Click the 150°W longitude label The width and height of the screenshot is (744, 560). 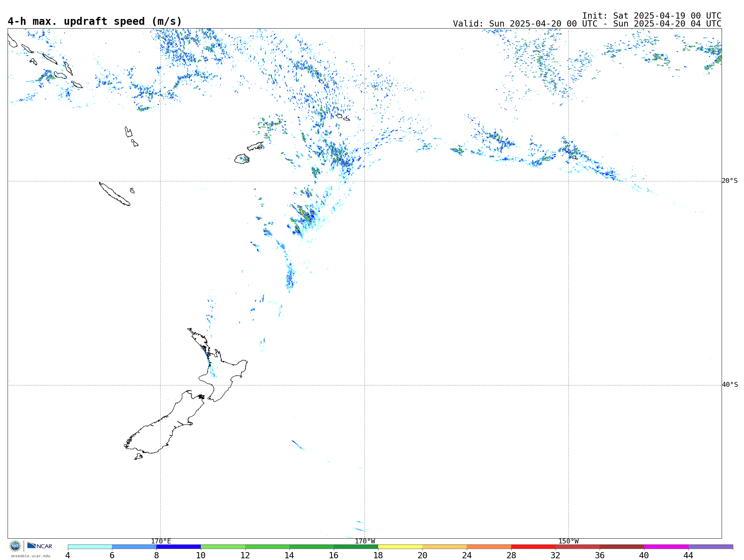[569, 541]
